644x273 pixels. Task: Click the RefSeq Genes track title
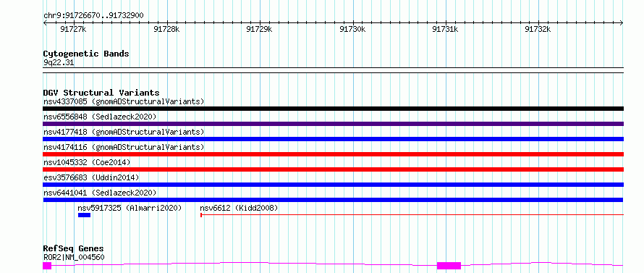74,249
